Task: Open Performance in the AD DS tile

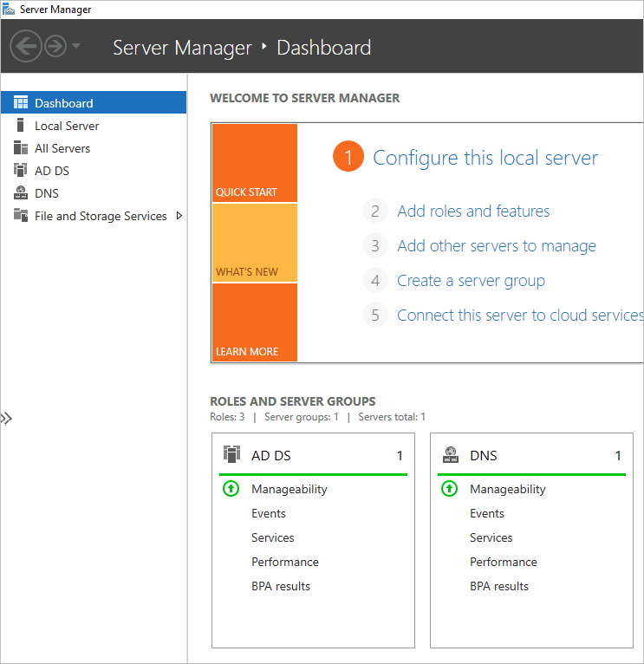Action: coord(285,562)
